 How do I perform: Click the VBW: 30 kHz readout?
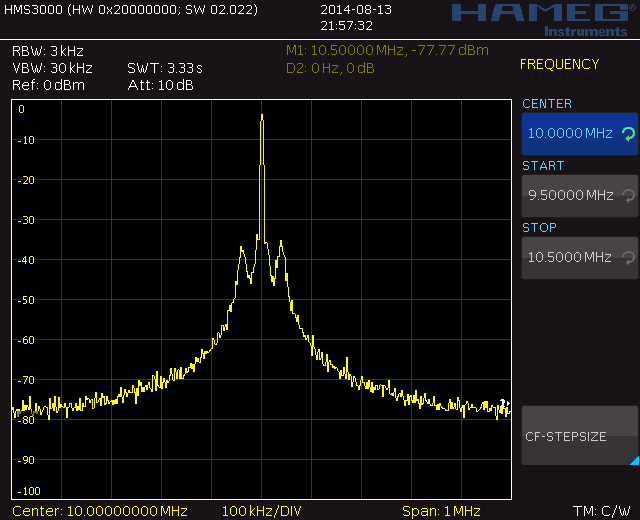point(52,68)
